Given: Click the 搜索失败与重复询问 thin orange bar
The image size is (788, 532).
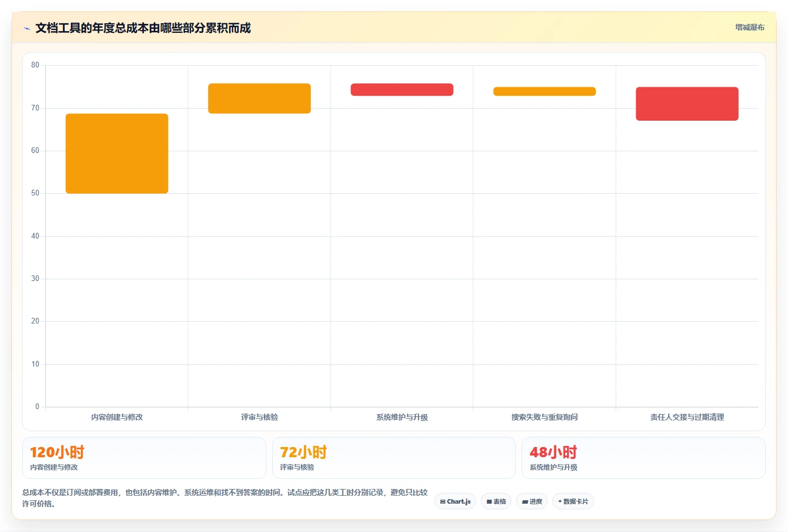Looking at the screenshot, I should pos(544,91).
